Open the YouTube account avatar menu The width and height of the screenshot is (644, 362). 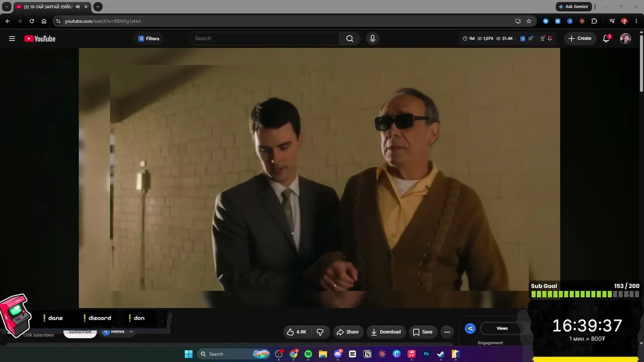tap(625, 39)
